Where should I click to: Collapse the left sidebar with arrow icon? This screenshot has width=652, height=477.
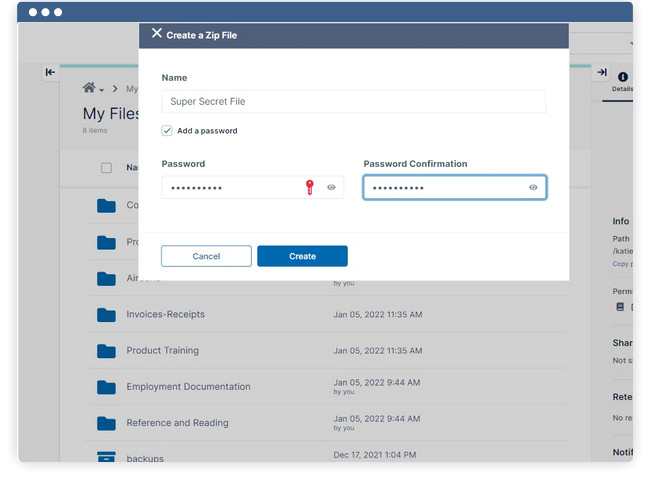(50, 72)
